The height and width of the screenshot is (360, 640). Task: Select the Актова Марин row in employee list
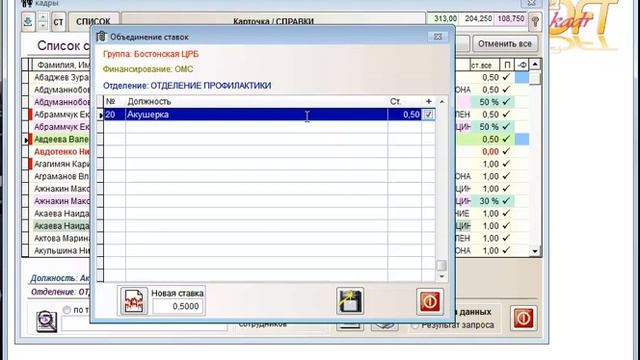pos(61,238)
